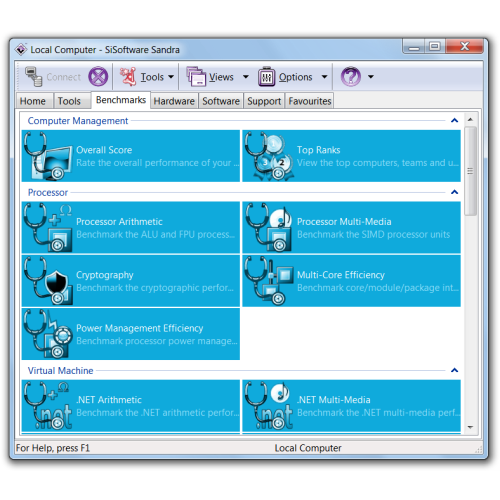Screen dimensions: 500x500
Task: Click the purple help question mark icon
Action: tap(351, 76)
